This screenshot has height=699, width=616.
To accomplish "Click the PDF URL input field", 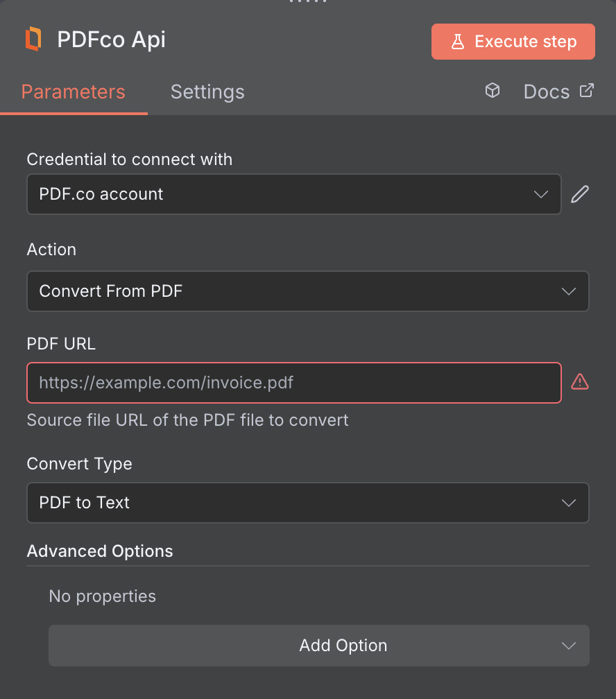I will pos(294,382).
